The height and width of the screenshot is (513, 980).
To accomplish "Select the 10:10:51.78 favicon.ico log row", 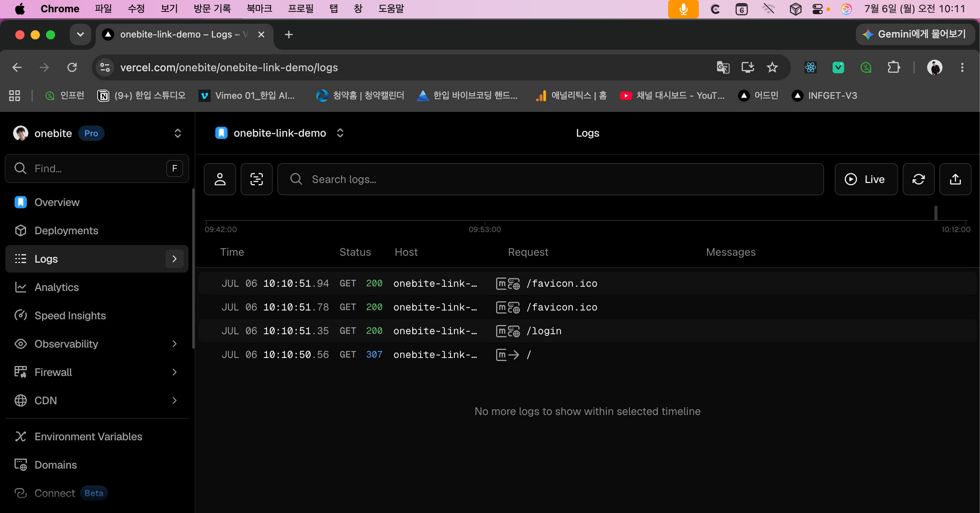I will pos(587,307).
